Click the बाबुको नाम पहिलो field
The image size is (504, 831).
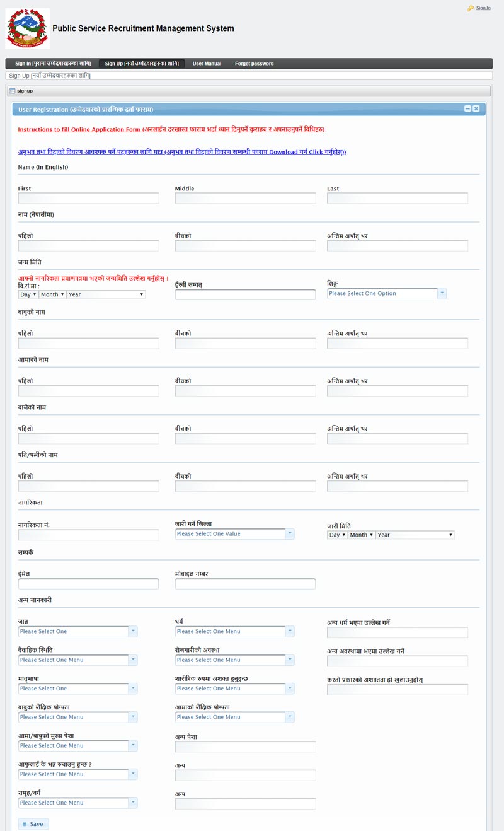coord(89,343)
